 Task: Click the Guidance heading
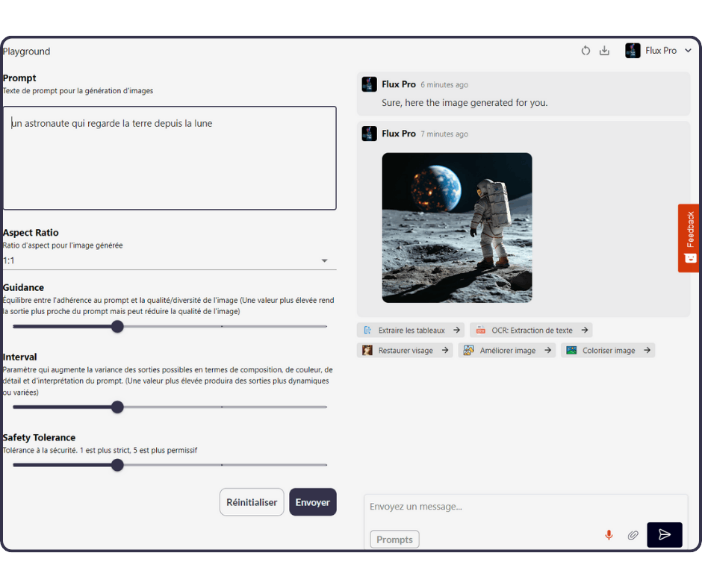pyautogui.click(x=23, y=287)
